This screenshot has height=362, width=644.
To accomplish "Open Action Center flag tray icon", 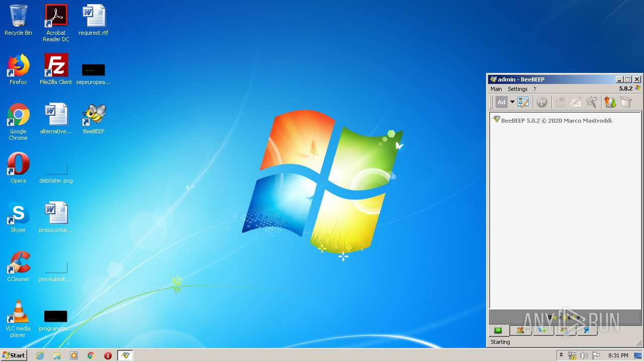I will point(596,355).
